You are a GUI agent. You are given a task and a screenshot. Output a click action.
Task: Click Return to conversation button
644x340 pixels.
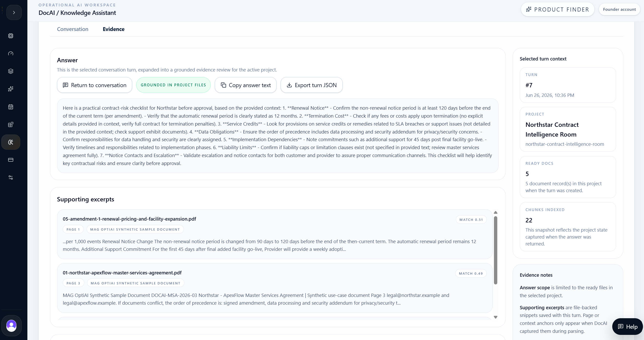point(94,85)
